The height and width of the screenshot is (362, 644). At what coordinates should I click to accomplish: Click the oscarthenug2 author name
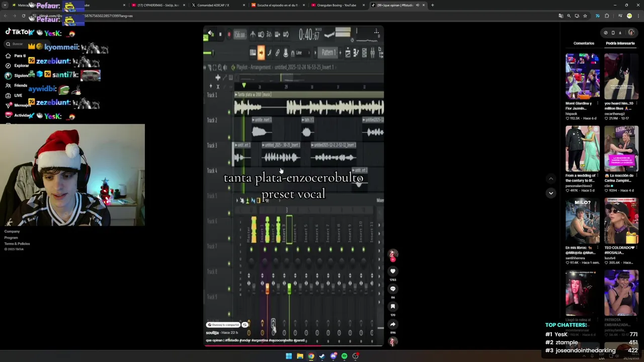click(614, 114)
